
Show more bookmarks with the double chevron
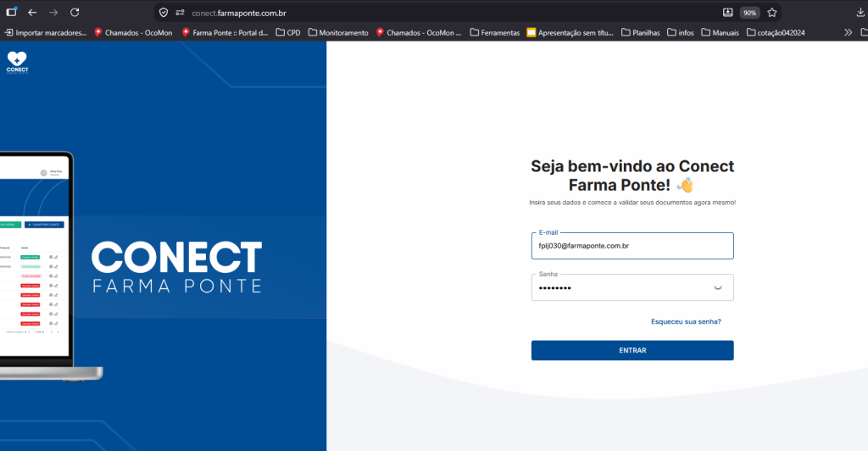(848, 33)
